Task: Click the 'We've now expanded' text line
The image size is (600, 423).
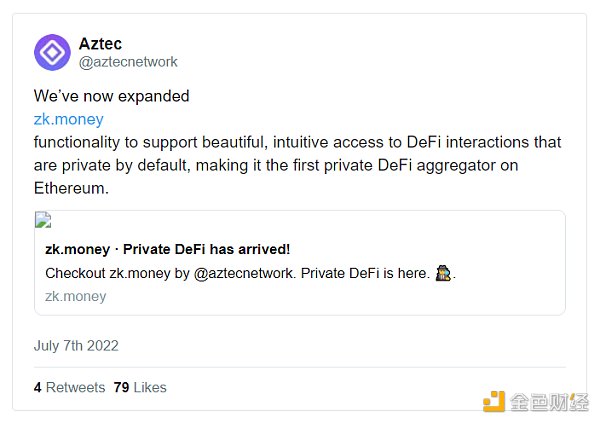Action: (x=111, y=97)
